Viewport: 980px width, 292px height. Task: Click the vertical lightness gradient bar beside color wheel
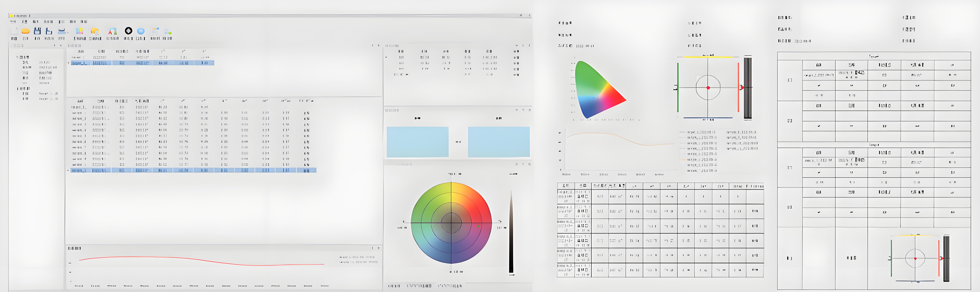point(511,232)
